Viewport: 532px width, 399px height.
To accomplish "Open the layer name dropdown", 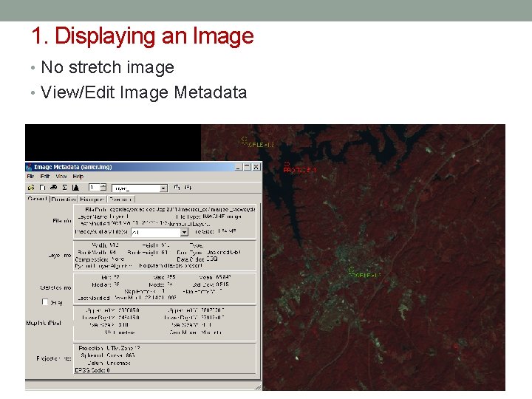I will tap(163, 188).
